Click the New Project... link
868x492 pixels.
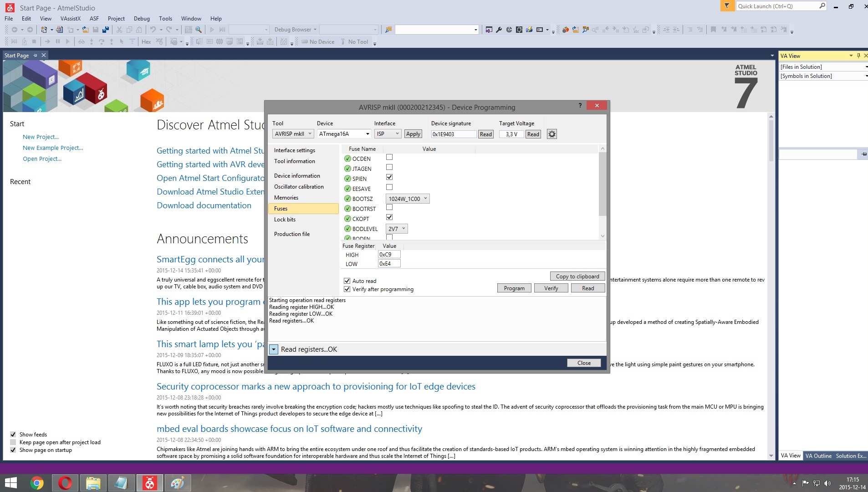tap(41, 137)
